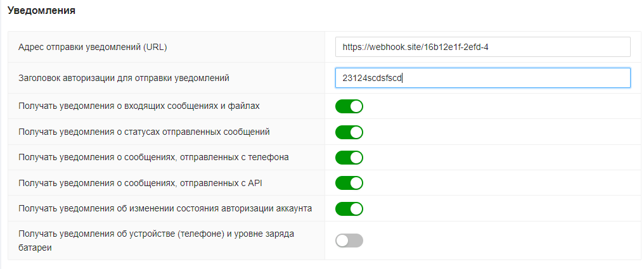Screen dimensions: 644x269
Task: Enable device and battery level notifications toggle
Action: click(349, 241)
